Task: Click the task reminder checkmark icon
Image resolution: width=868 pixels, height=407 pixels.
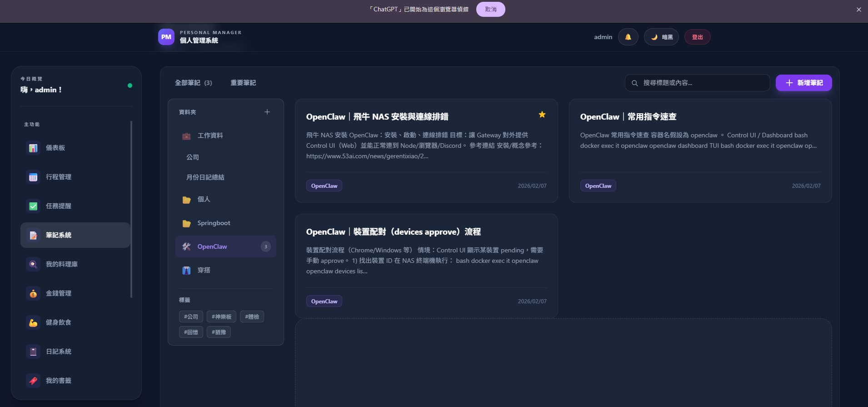Action: pyautogui.click(x=33, y=206)
